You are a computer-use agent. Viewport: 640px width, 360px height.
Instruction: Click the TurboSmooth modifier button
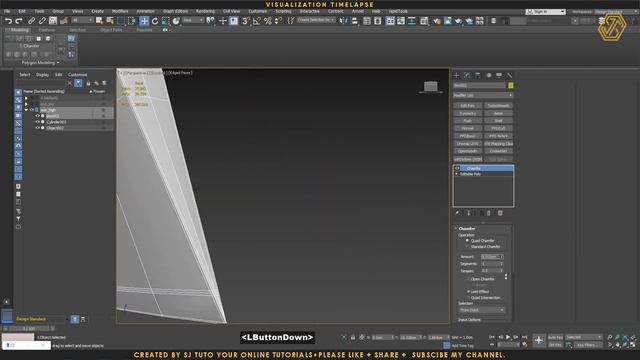click(498, 106)
